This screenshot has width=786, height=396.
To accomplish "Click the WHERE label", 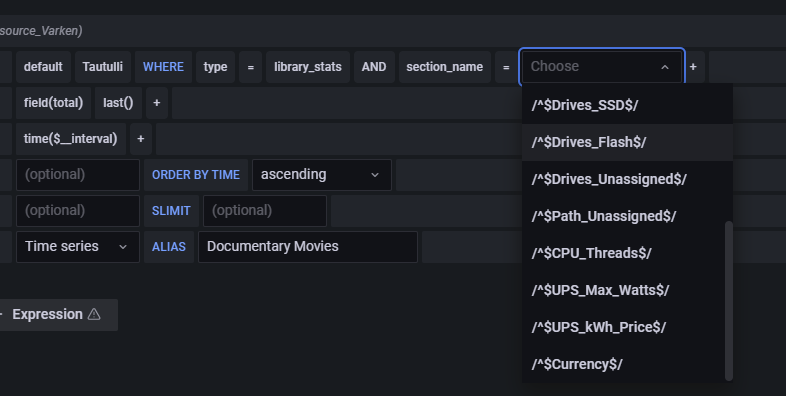I will point(163,67).
